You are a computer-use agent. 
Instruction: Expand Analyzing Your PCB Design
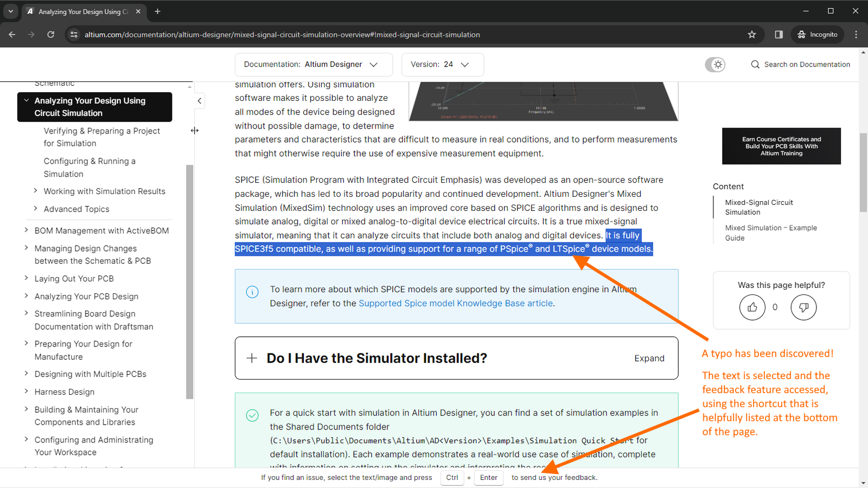26,296
